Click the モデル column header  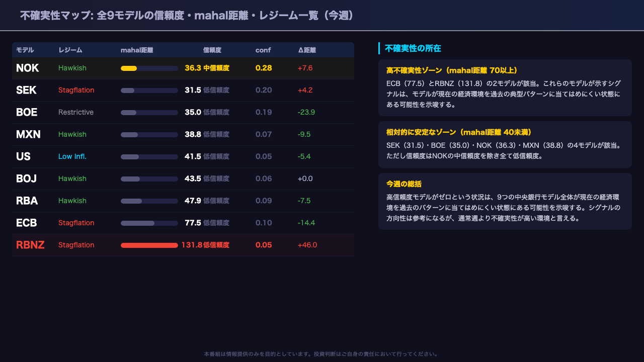pyautogui.click(x=25, y=50)
